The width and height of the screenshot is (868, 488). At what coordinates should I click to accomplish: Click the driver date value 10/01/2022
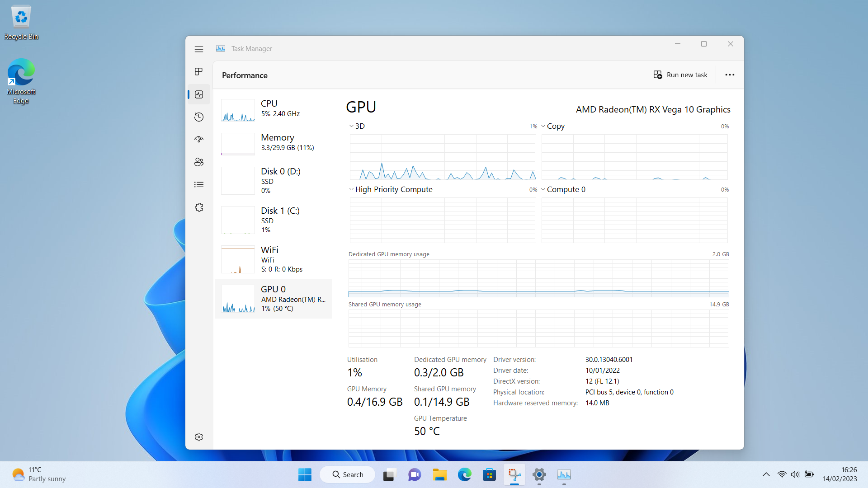coord(602,371)
